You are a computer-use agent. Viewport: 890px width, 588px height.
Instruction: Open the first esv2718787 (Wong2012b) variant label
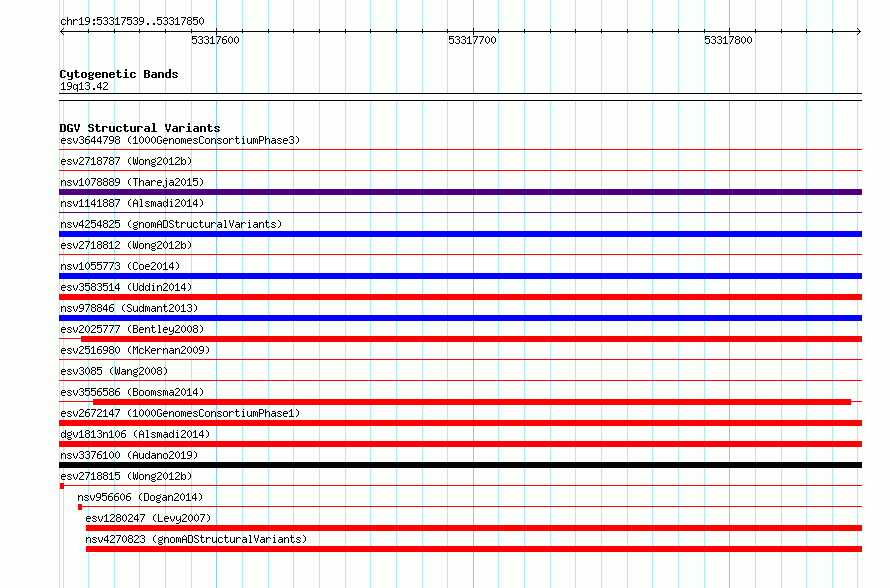[126, 161]
